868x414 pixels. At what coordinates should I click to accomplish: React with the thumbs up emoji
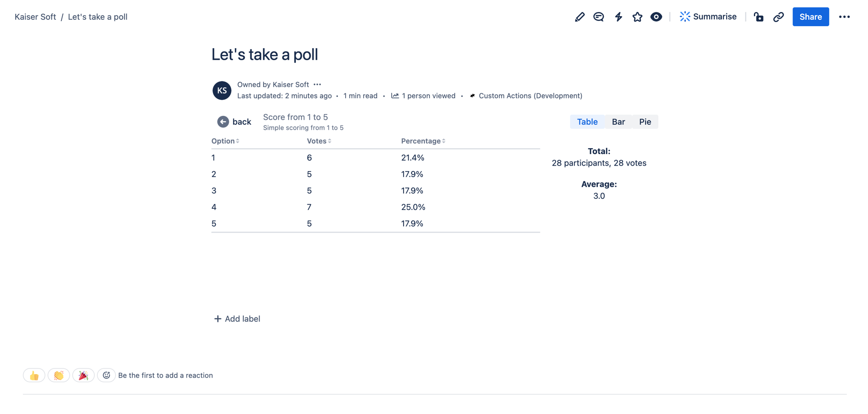tap(34, 375)
